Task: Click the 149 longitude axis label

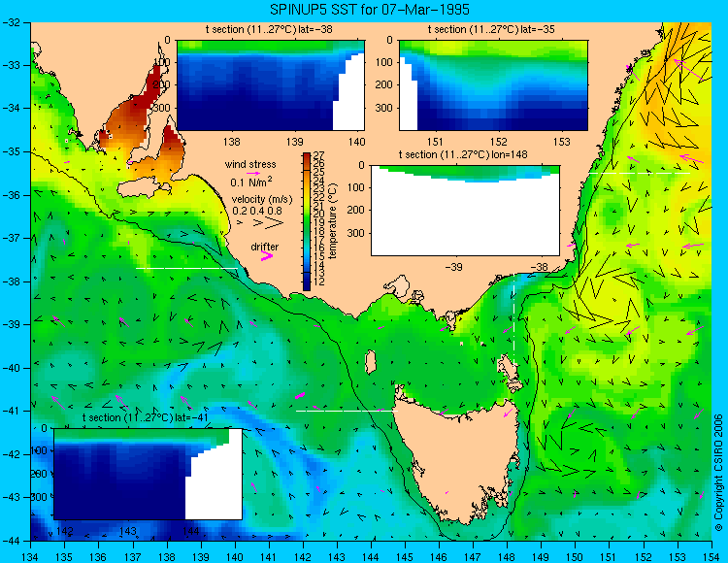Action: (542, 556)
